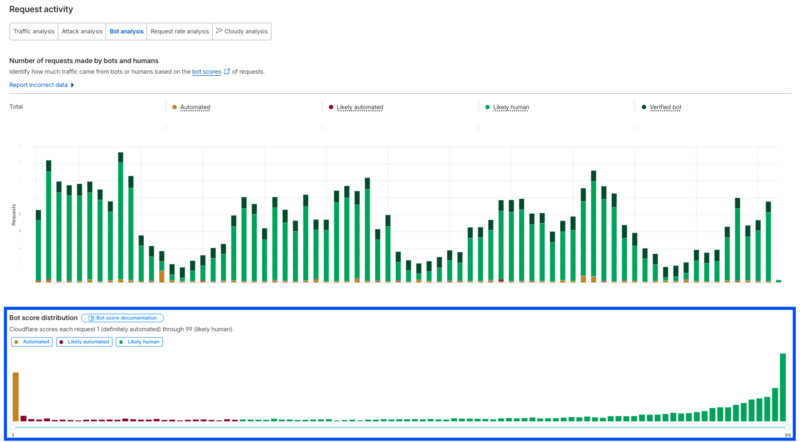Follow the bot scores link
The width and height of the screenshot is (800, 442).
coord(206,72)
